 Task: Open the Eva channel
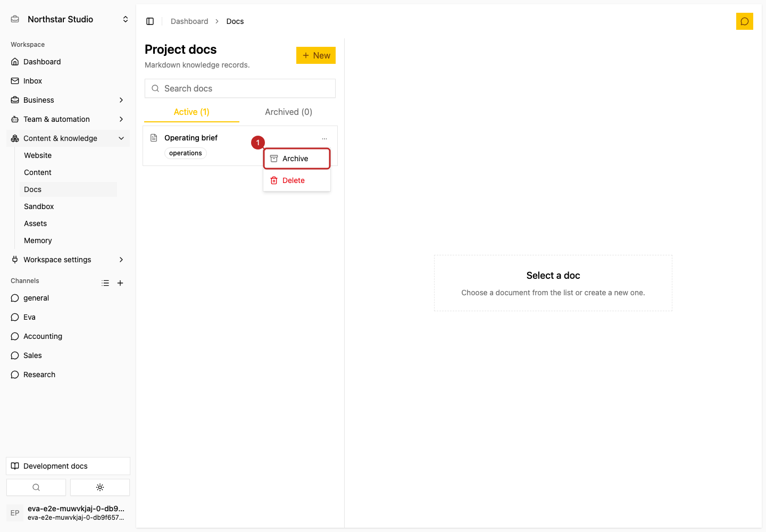pos(68,317)
